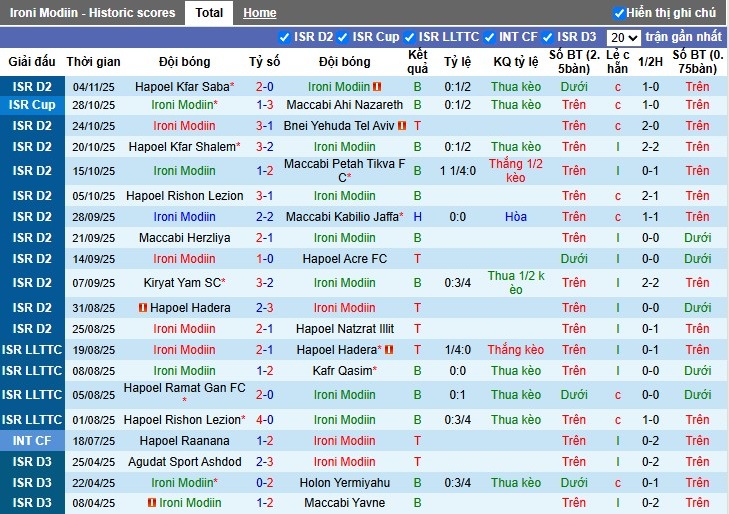Open the 0-2 score on 22/04/25

pos(265,482)
